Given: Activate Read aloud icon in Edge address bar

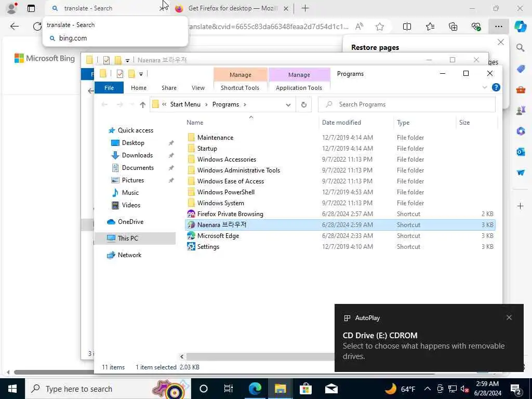Looking at the screenshot, I should point(359,26).
